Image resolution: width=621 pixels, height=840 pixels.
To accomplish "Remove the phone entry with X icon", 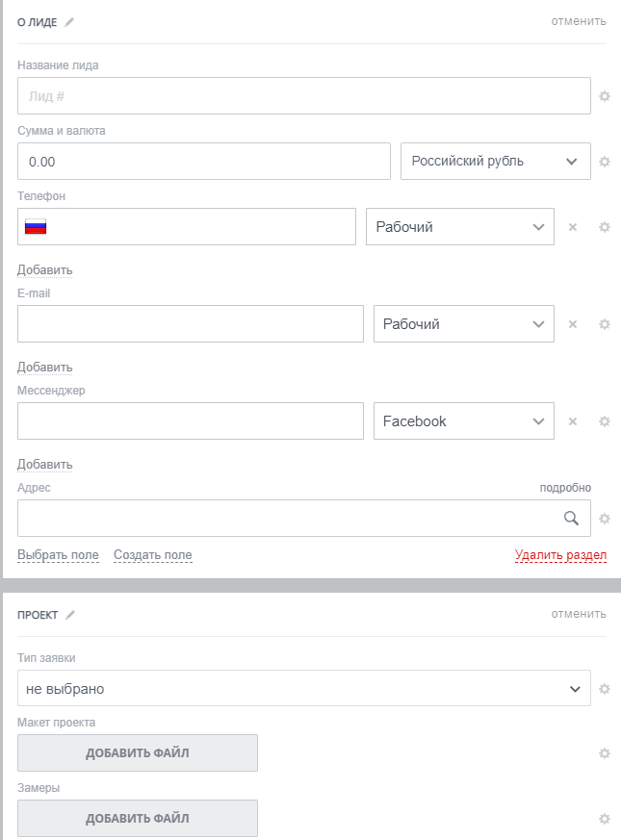I will coord(573,227).
